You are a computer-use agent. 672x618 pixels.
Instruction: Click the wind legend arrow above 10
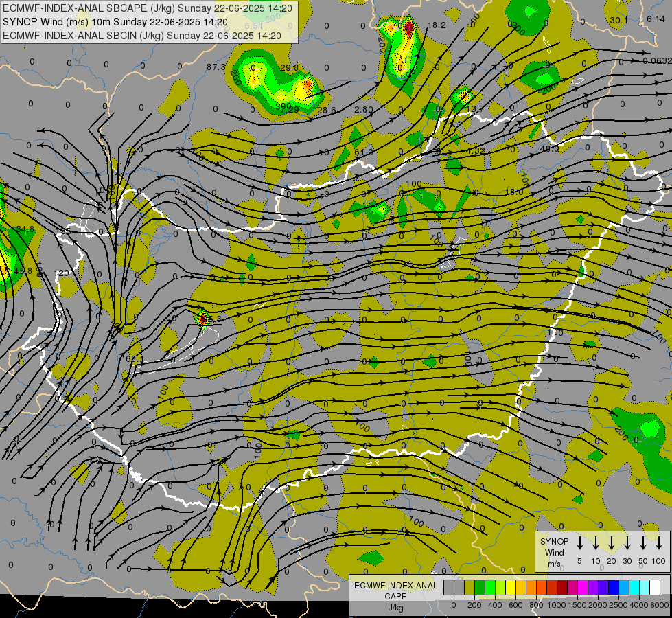point(596,542)
